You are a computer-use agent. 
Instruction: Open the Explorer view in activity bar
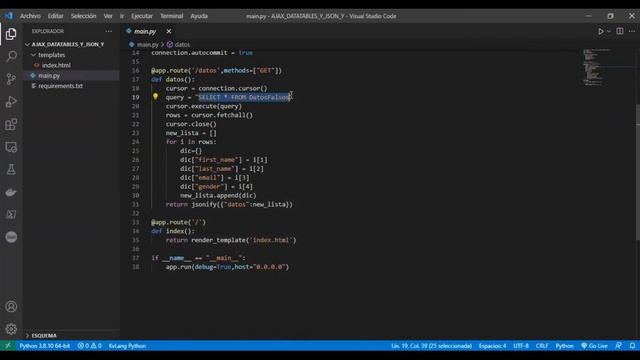pyautogui.click(x=11, y=34)
